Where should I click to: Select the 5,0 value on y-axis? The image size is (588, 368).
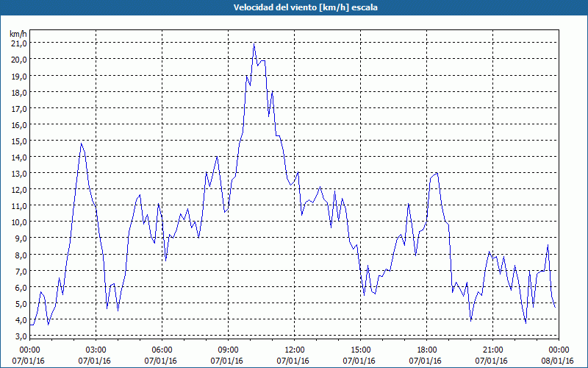click(21, 304)
